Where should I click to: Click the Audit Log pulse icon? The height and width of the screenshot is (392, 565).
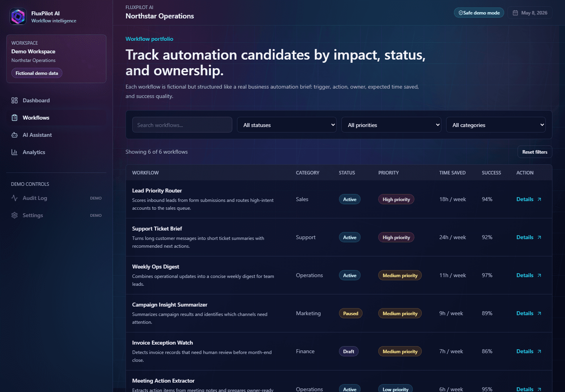[15, 198]
